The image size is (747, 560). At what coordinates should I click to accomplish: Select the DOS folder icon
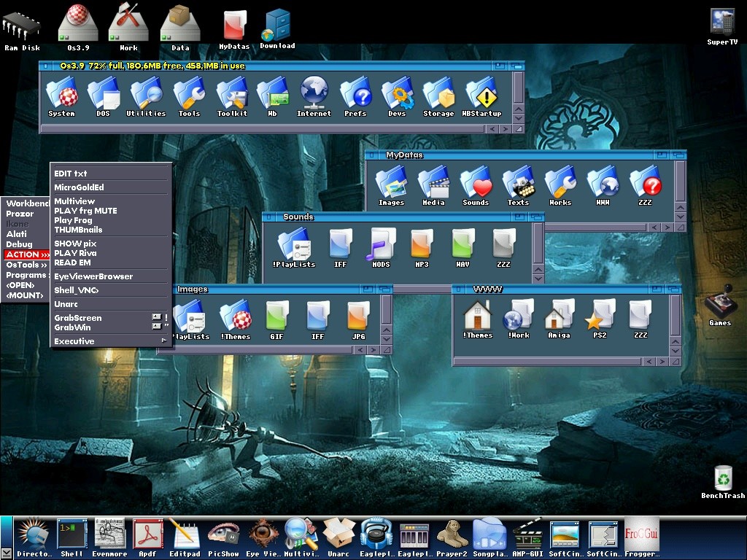[104, 97]
